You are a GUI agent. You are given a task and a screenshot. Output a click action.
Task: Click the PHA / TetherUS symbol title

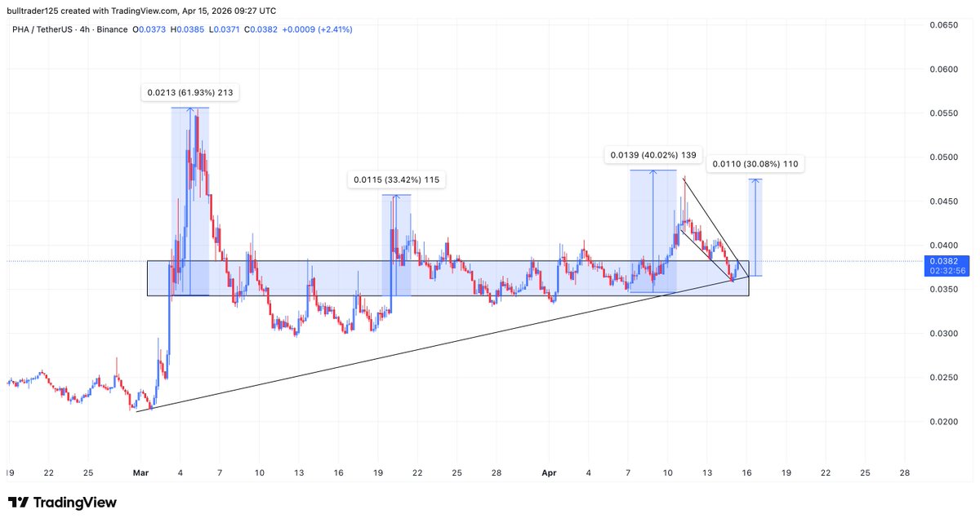tap(42, 29)
